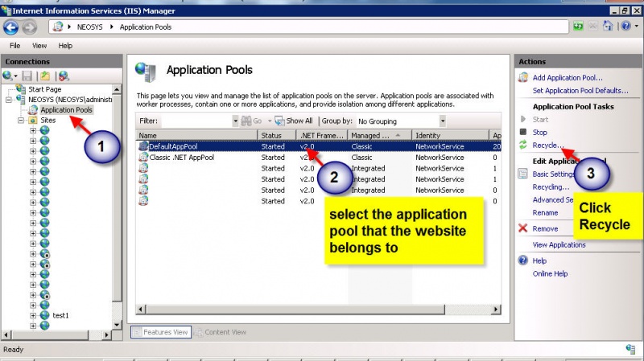This screenshot has height=361, width=644.
Task: Click the status bar network icon
Action: 630,349
